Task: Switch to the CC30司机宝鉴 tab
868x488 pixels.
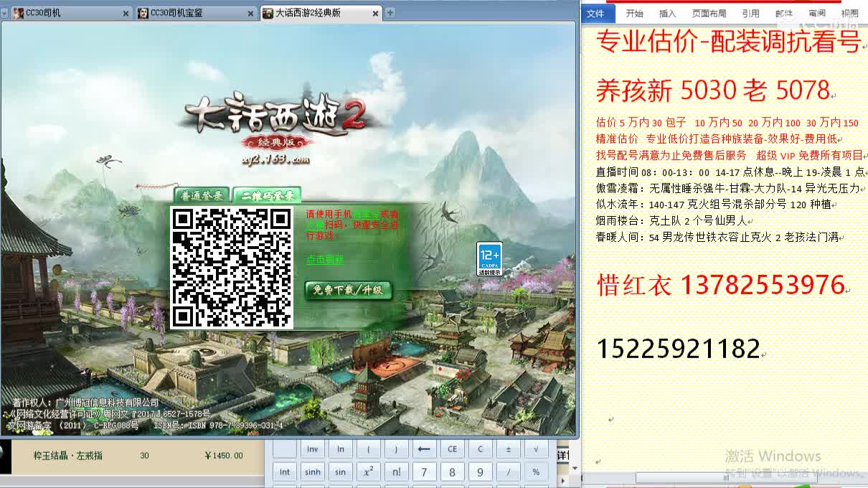Action: pyautogui.click(x=195, y=13)
